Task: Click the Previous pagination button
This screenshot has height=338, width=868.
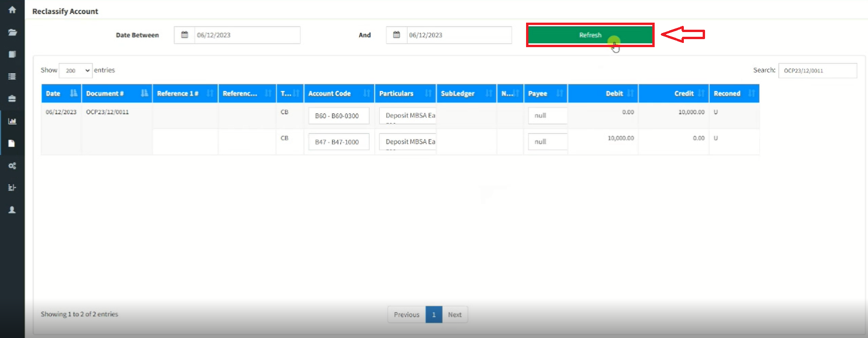Action: [x=406, y=314]
